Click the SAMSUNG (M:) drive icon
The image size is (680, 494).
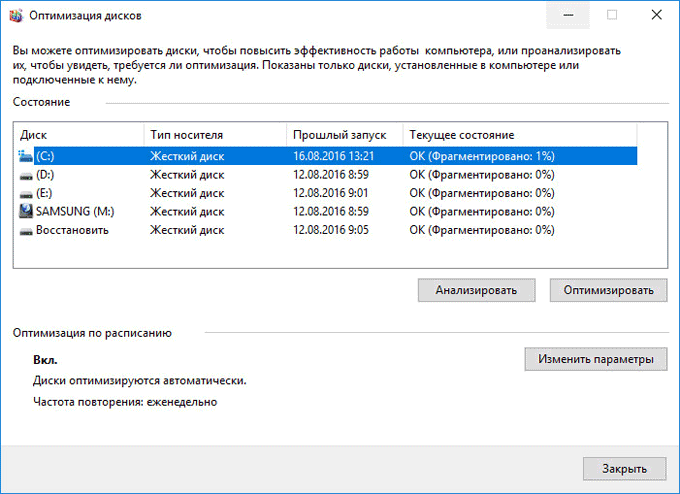tap(26, 211)
